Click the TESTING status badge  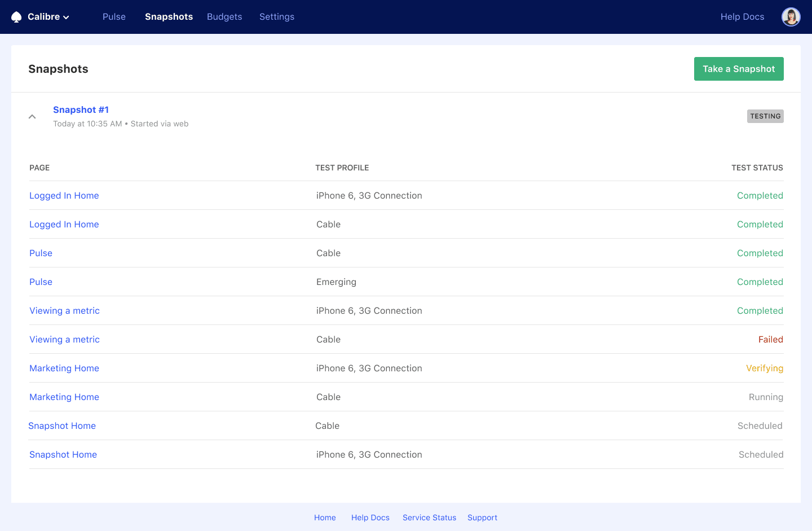(765, 116)
